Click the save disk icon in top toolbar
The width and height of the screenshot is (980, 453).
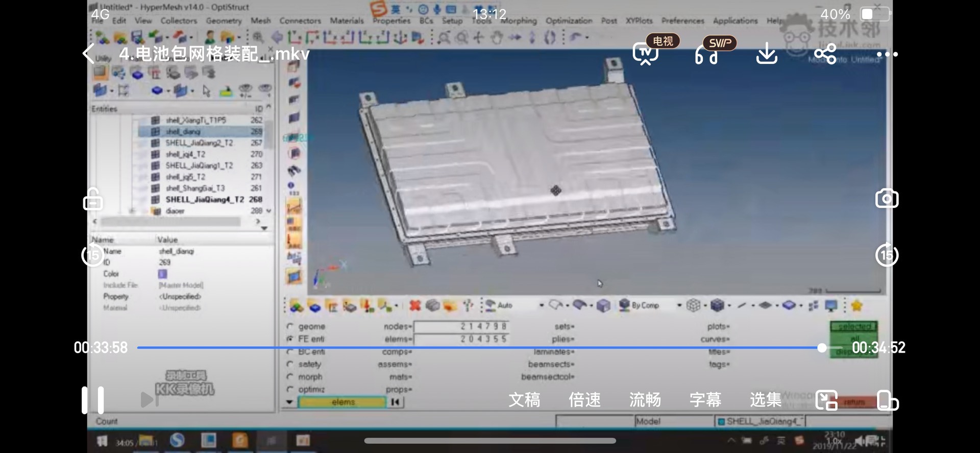click(137, 37)
